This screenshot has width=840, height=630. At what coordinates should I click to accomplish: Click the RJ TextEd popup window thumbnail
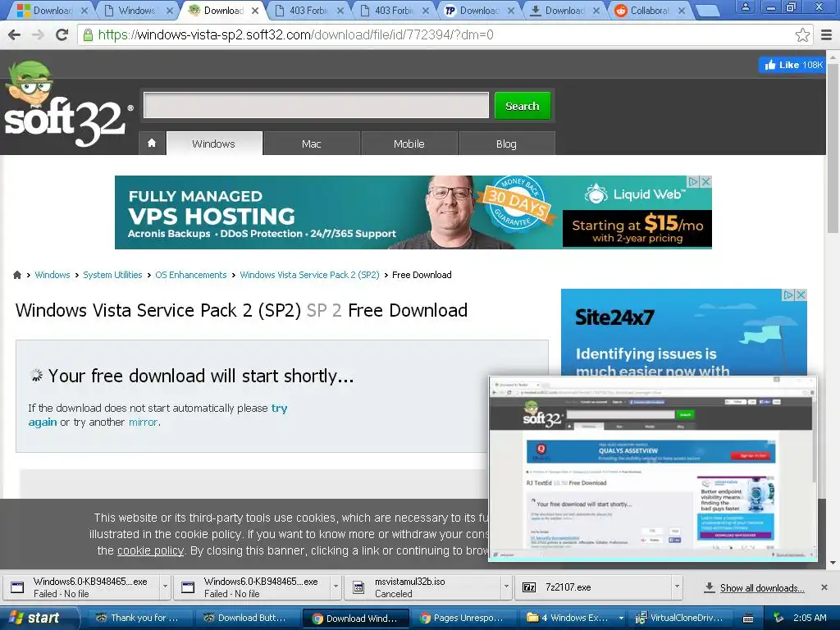[653, 468]
